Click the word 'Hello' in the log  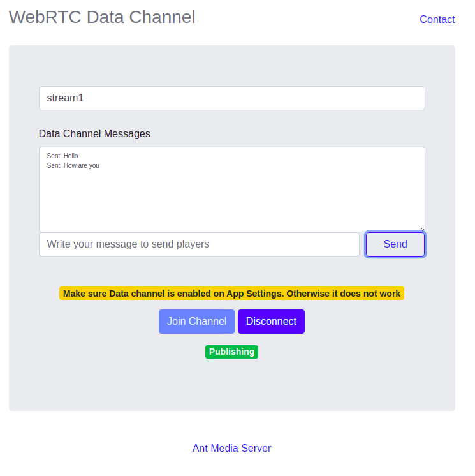click(71, 156)
